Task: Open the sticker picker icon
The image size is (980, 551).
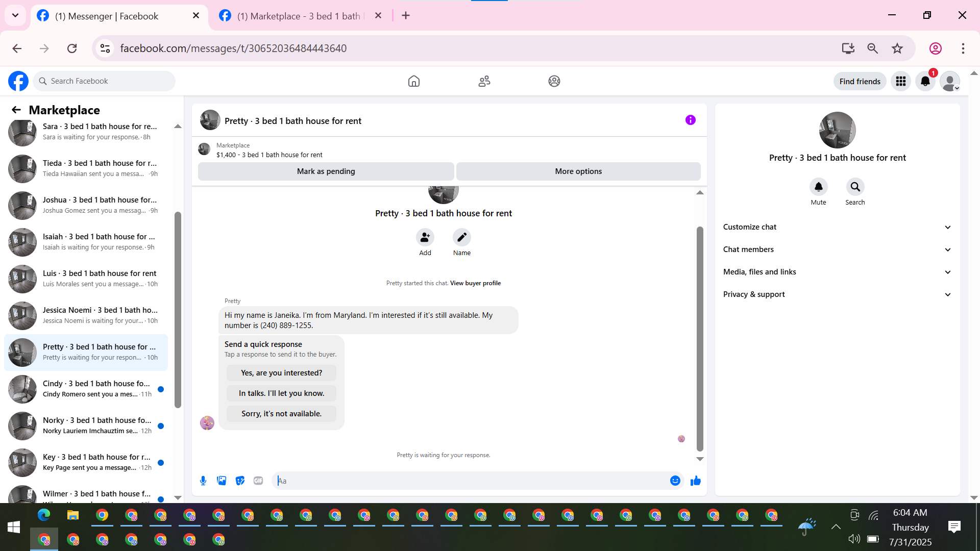Action: [x=240, y=481]
